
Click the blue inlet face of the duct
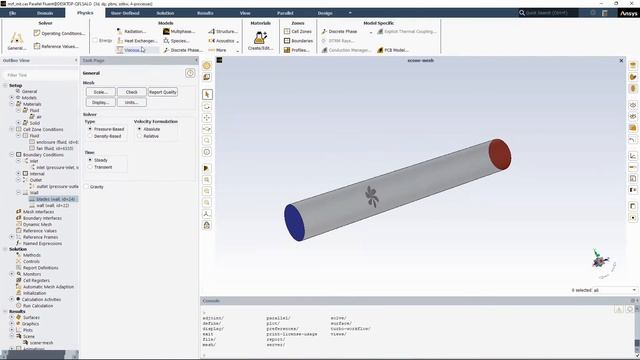point(295,222)
